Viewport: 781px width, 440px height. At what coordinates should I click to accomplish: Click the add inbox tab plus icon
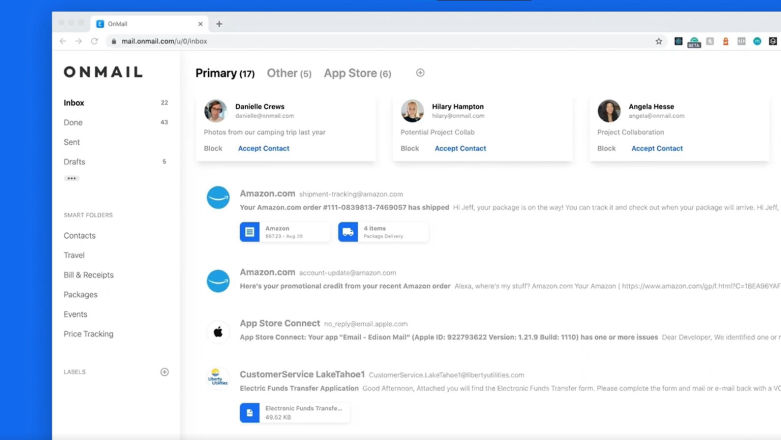coord(420,73)
